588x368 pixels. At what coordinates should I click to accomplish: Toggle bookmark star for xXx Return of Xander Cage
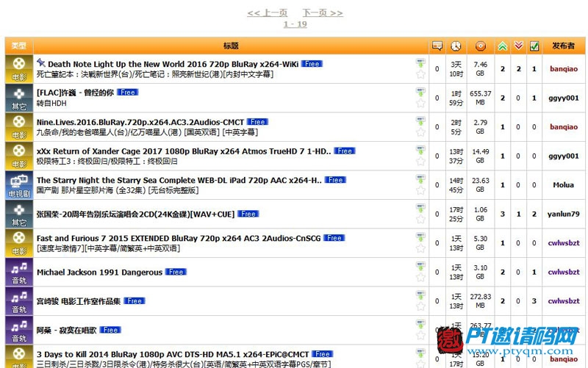point(420,162)
